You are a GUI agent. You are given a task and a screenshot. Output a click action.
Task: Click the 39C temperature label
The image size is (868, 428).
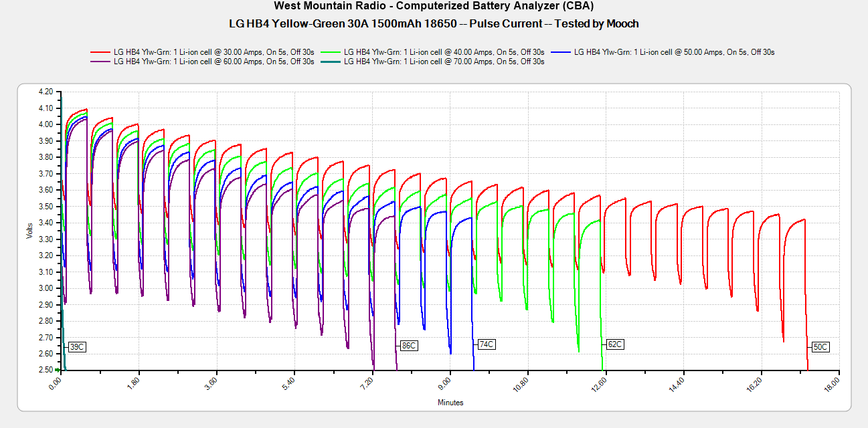(77, 347)
